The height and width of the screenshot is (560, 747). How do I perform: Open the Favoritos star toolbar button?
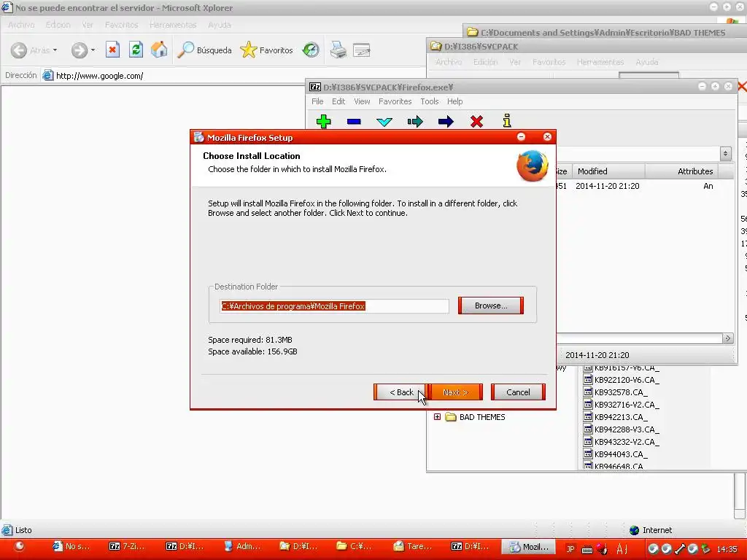point(267,50)
